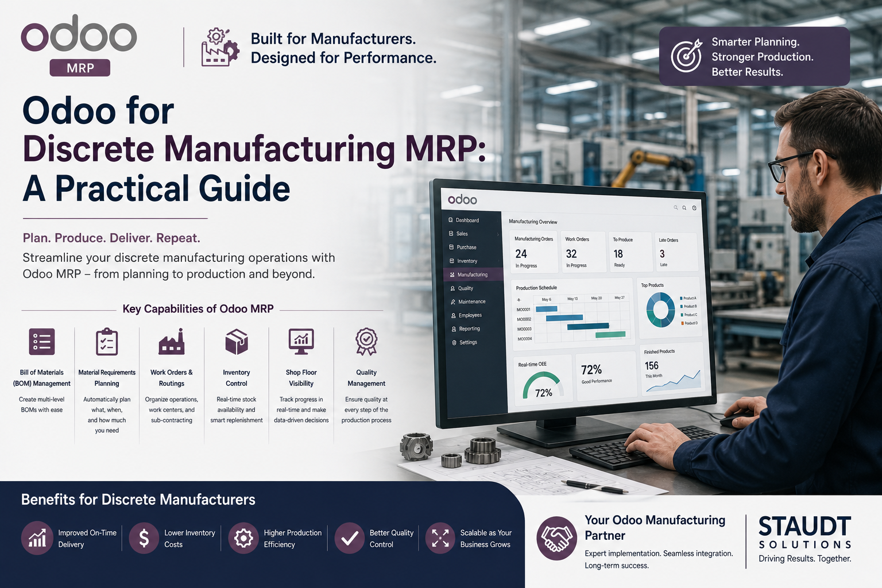
Task: Click the gear icon for Higher Production Efficiency
Action: [x=243, y=538]
